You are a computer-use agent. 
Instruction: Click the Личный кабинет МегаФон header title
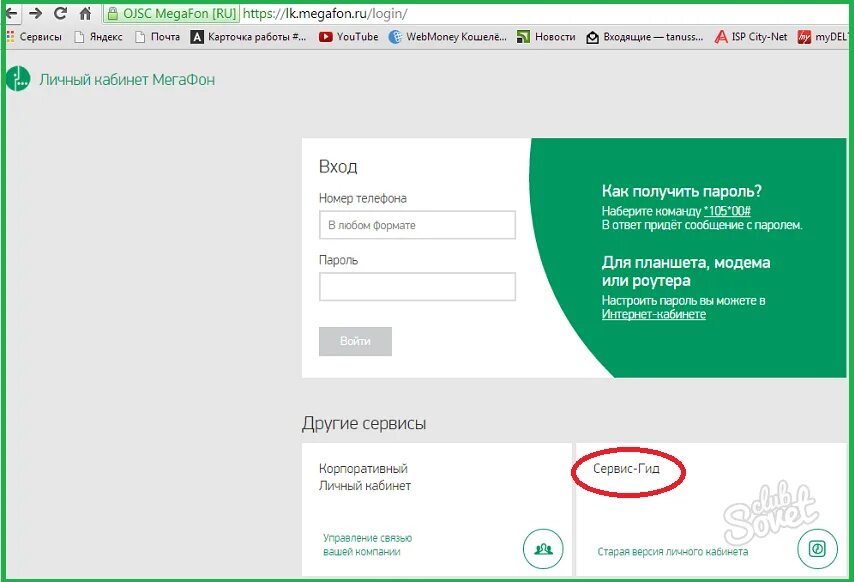[x=127, y=79]
